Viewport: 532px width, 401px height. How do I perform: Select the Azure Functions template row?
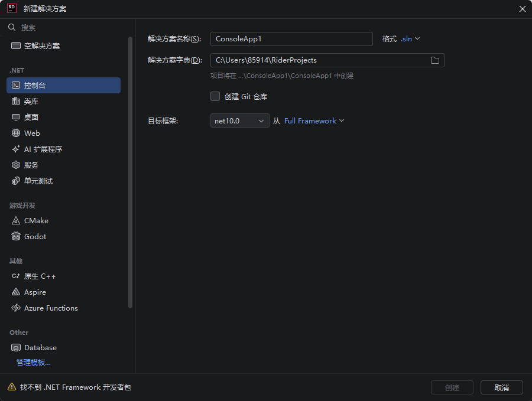(x=63, y=308)
